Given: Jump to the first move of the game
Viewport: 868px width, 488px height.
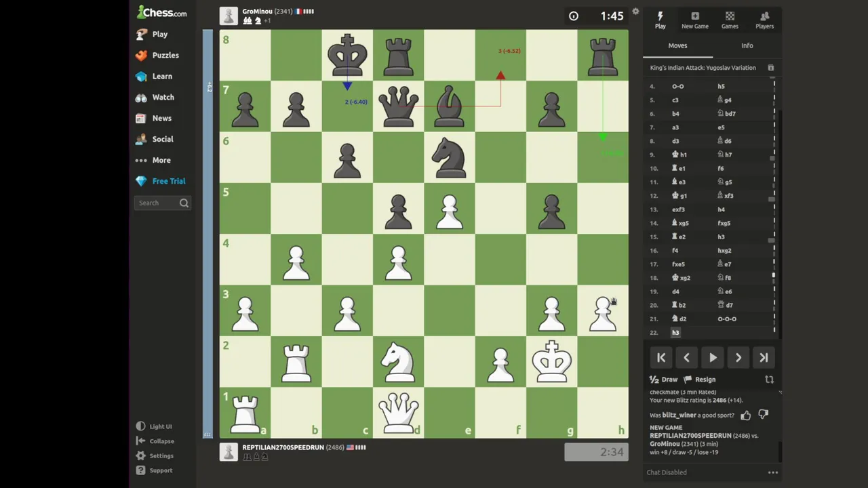Looking at the screenshot, I should (x=661, y=358).
